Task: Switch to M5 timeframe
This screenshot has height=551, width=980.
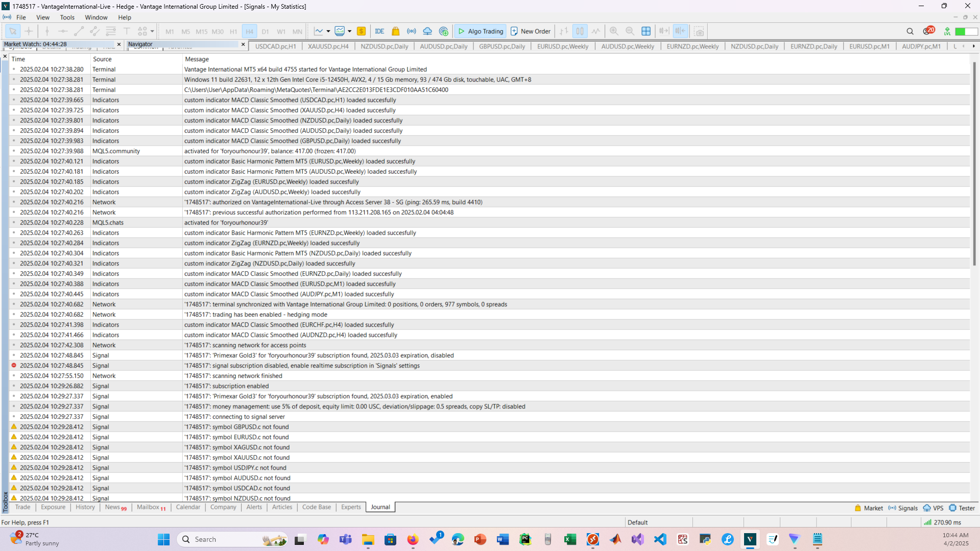Action: pos(185,31)
